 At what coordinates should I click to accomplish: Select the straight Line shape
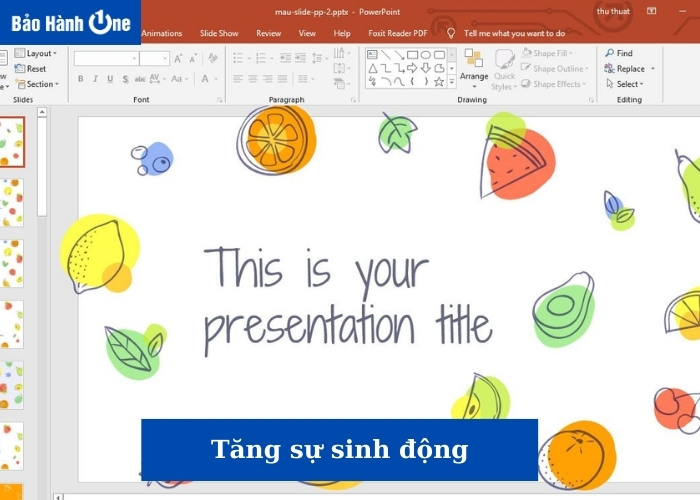(x=386, y=55)
